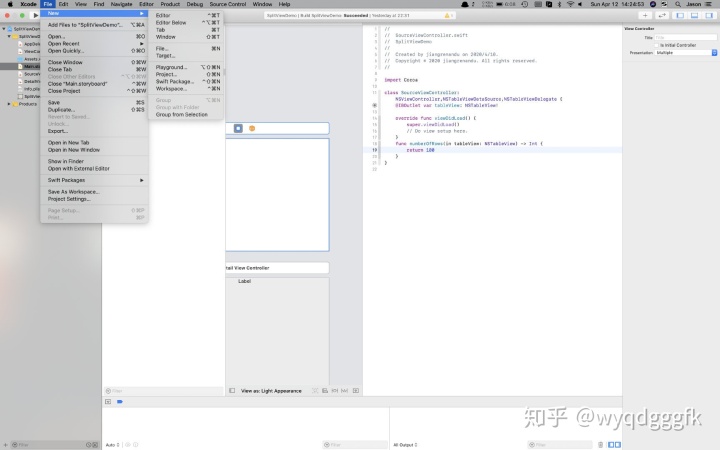Viewport: 720px width, 450px height.
Task: Toggle the inspectors panel button
Action: point(709,15)
